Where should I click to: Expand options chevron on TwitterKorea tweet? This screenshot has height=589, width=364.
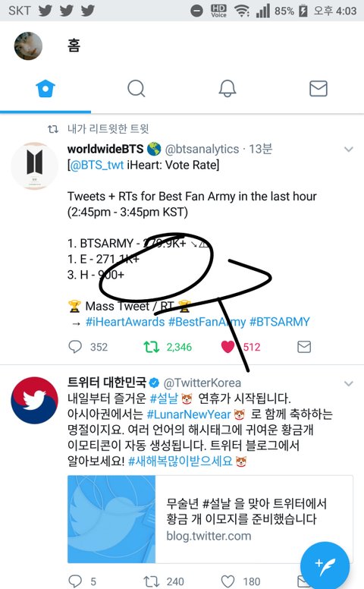[x=349, y=383]
